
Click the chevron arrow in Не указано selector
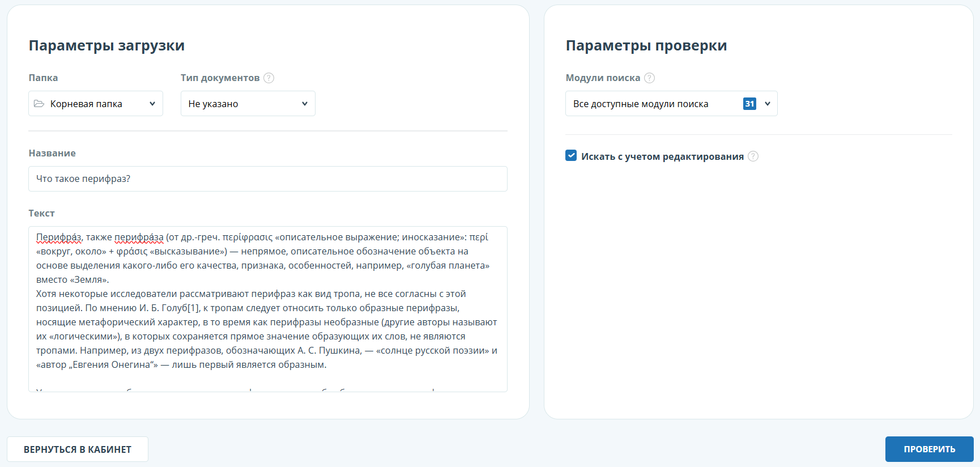[x=305, y=104]
